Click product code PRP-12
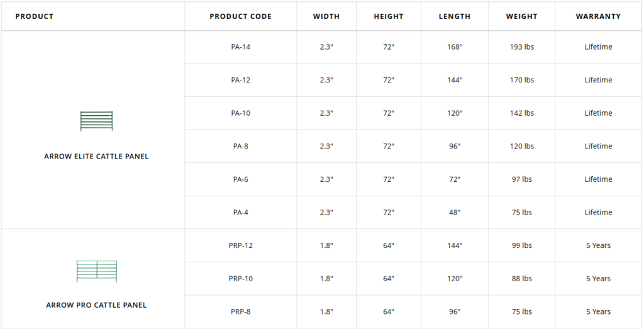The width and height of the screenshot is (644, 331). [x=240, y=245]
